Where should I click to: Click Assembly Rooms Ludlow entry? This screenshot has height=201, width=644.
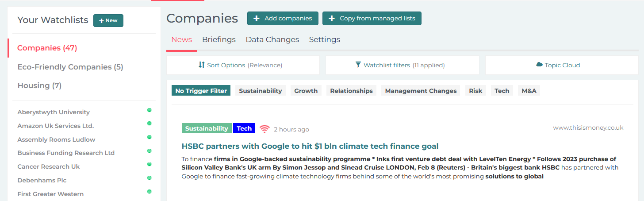(56, 139)
